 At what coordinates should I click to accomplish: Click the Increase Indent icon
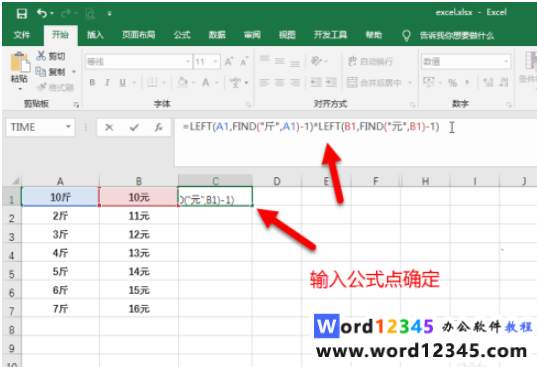point(331,83)
